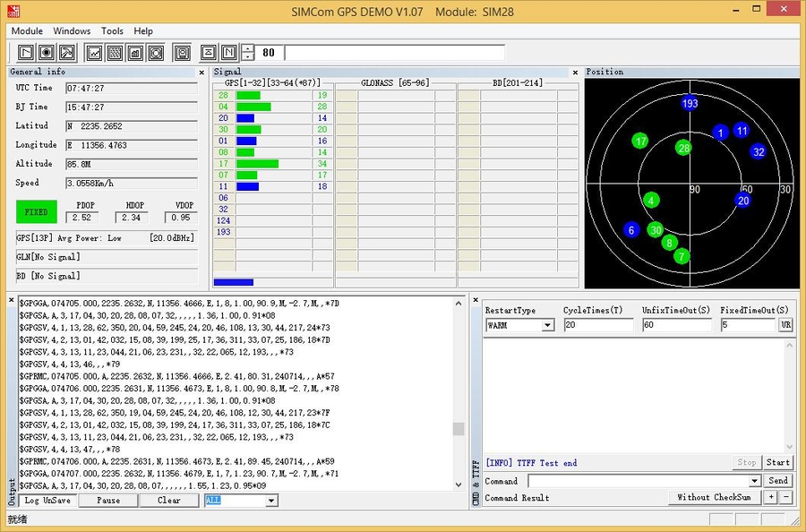Toggle the Log UnSave button

click(x=47, y=501)
